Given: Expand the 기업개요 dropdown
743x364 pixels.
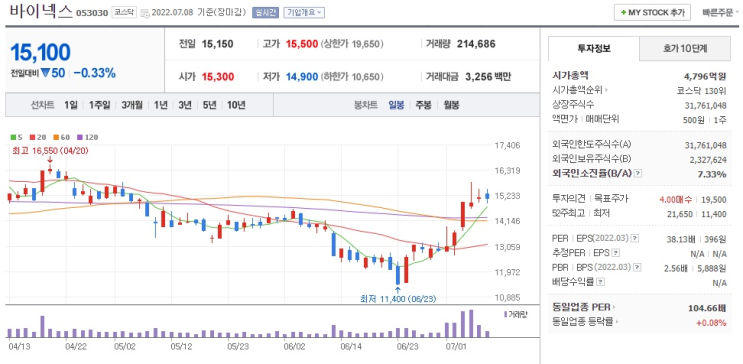Looking at the screenshot, I should (304, 13).
